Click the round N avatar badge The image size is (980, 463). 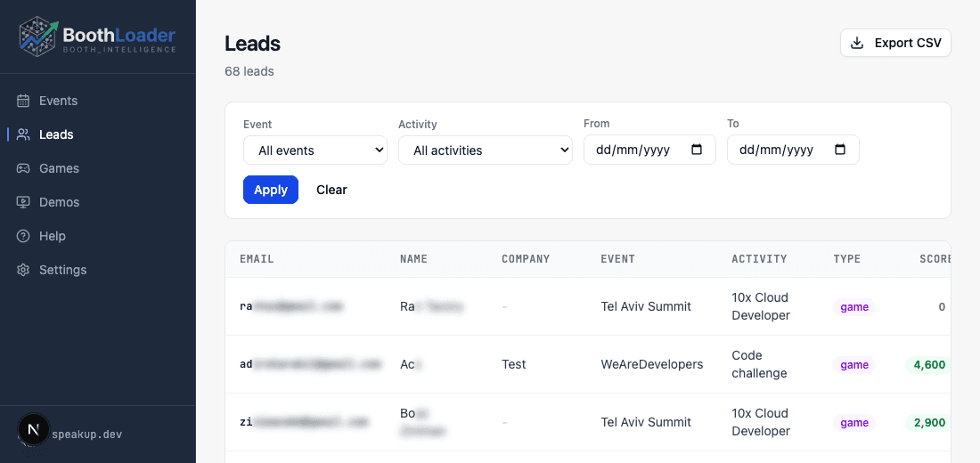pos(33,429)
